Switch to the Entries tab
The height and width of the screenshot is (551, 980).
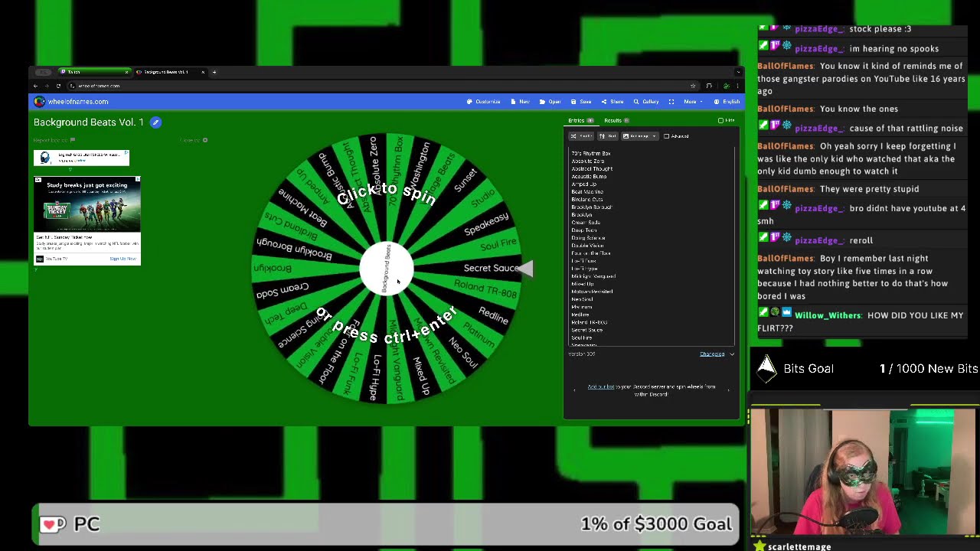tap(580, 120)
